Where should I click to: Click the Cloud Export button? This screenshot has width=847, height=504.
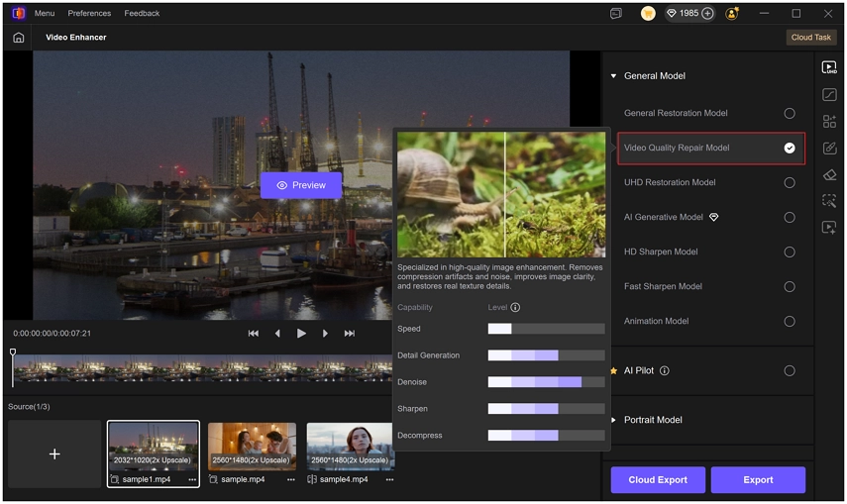pos(658,479)
